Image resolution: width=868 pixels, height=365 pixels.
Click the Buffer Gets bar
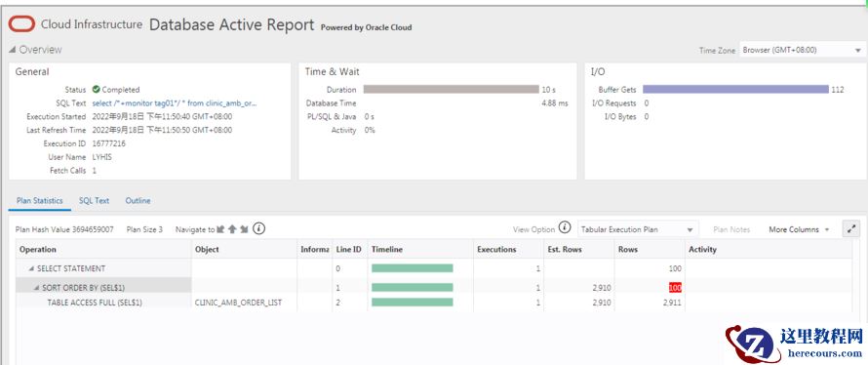pos(735,89)
